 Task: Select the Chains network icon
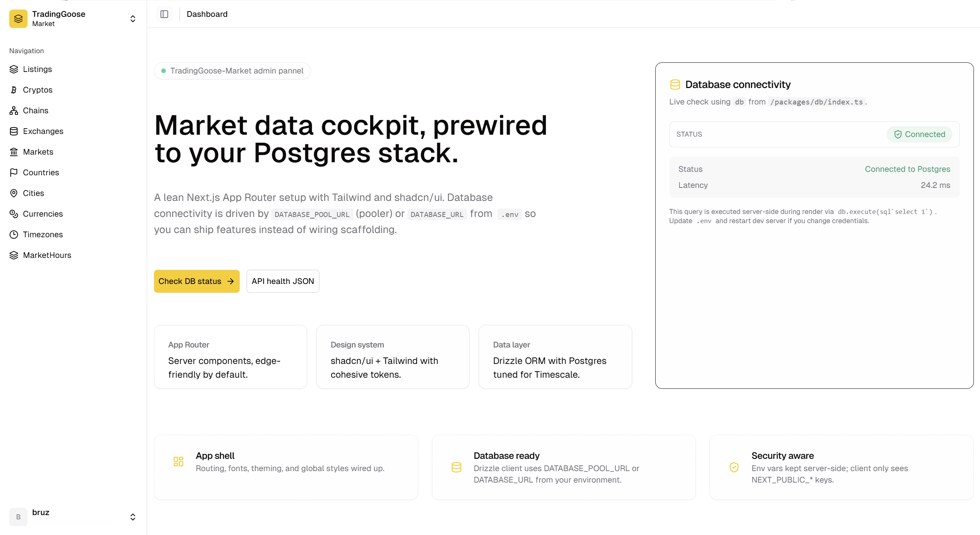(14, 111)
